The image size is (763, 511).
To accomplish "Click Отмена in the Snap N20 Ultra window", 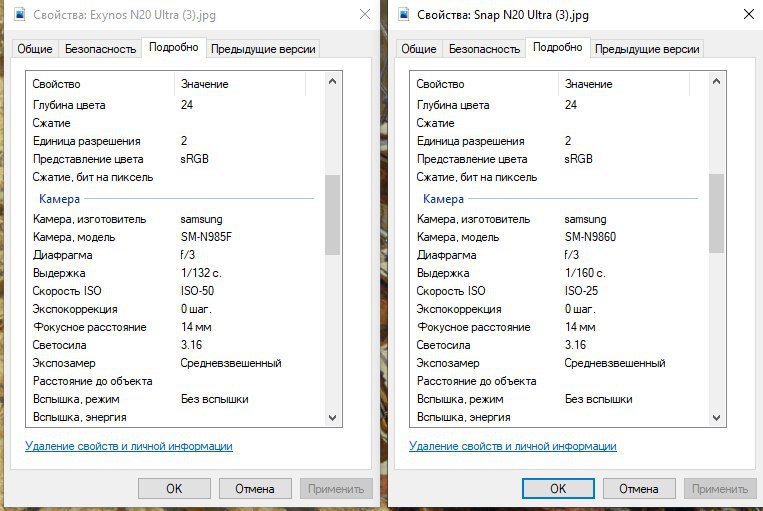I will click(639, 489).
